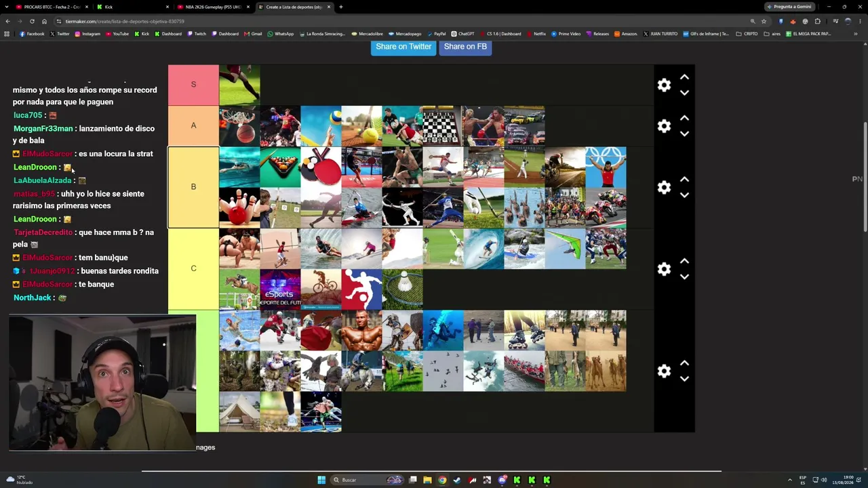Open settings gear for tier A
The width and height of the screenshot is (868, 488).
664,126
